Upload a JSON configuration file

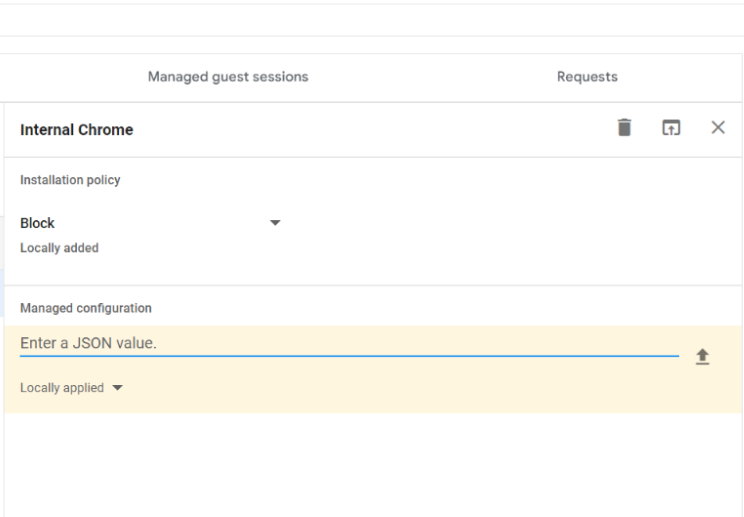(x=702, y=357)
